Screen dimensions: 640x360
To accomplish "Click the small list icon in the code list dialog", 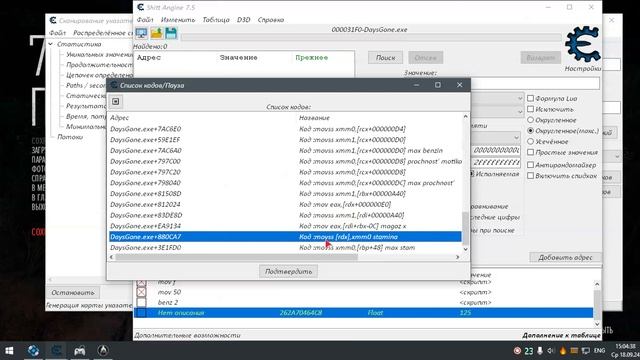I will click(x=116, y=101).
